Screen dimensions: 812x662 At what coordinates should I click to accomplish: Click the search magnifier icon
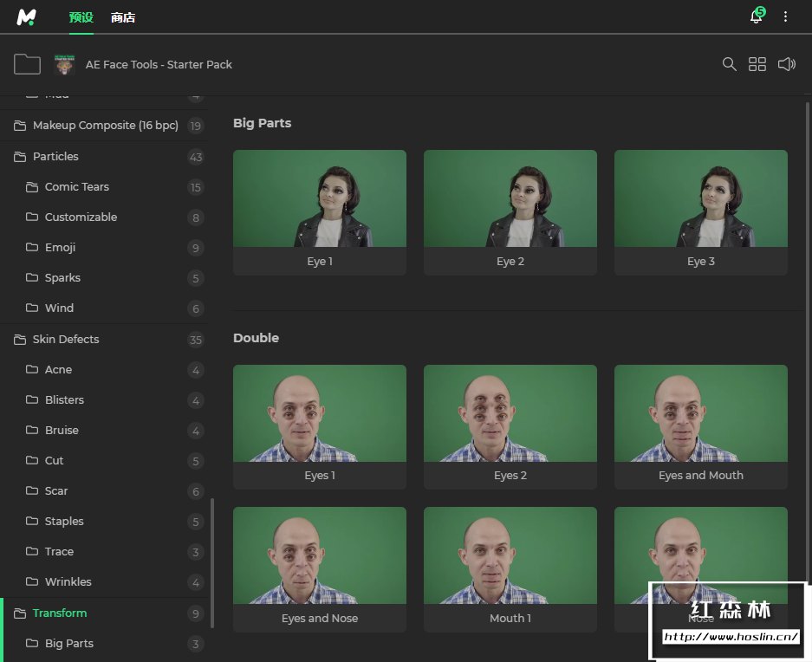click(730, 64)
